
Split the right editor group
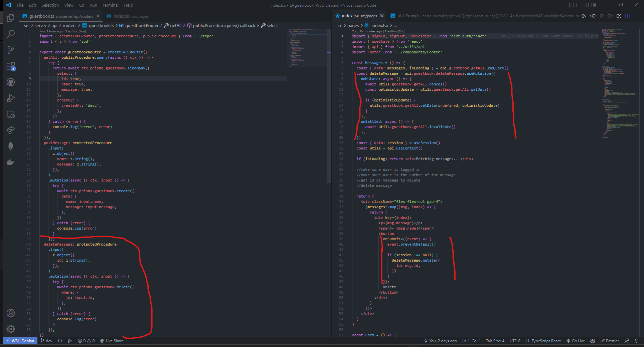point(628,16)
